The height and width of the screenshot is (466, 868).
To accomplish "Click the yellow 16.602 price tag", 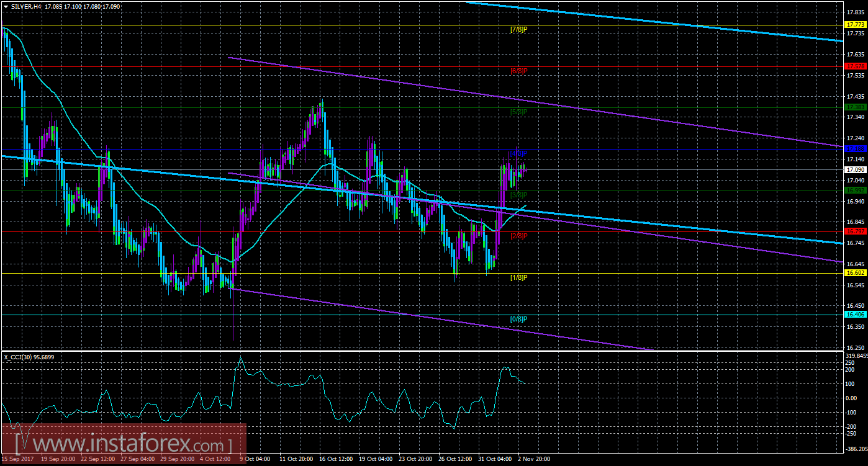I will pyautogui.click(x=856, y=273).
